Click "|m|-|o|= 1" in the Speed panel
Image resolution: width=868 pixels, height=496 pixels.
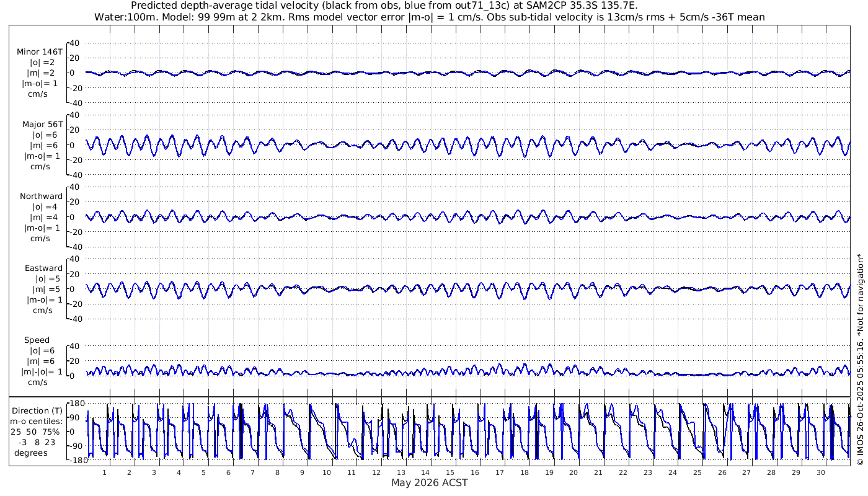[x=42, y=371]
